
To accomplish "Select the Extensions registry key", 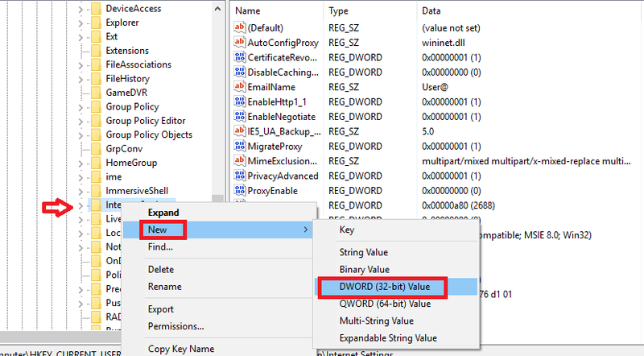I will pyautogui.click(x=127, y=51).
